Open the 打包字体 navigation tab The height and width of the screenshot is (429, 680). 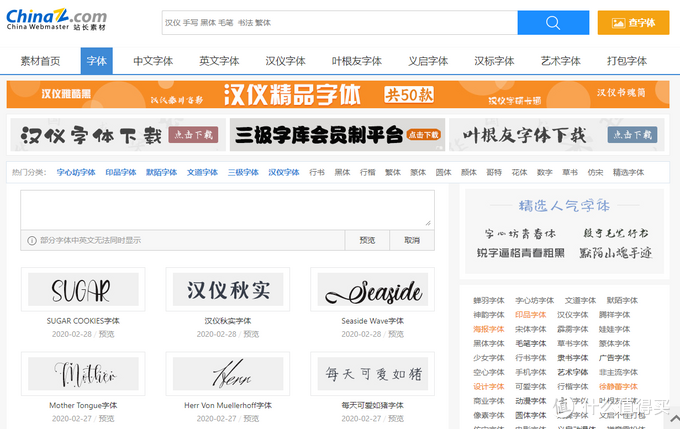[x=627, y=61]
